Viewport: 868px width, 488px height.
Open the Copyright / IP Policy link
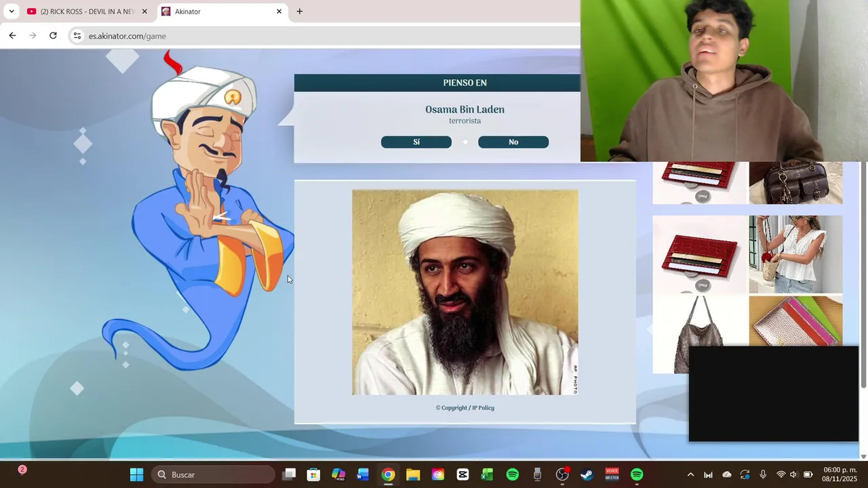pos(465,408)
